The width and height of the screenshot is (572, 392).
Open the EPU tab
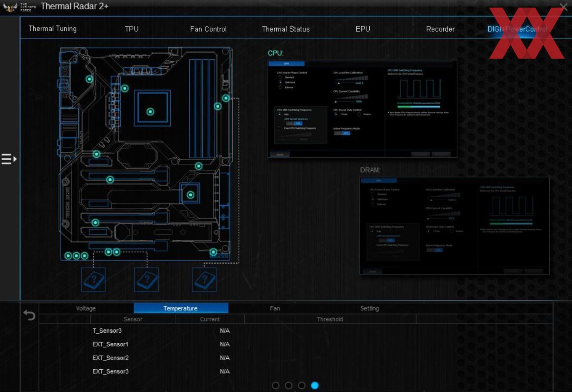pyautogui.click(x=363, y=29)
